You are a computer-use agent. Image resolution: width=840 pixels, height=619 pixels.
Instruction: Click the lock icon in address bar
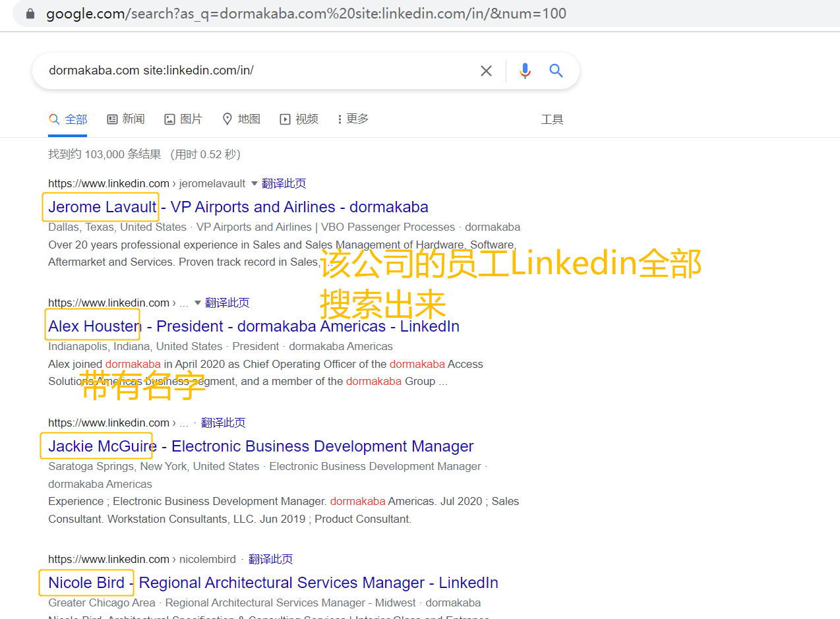(x=30, y=14)
